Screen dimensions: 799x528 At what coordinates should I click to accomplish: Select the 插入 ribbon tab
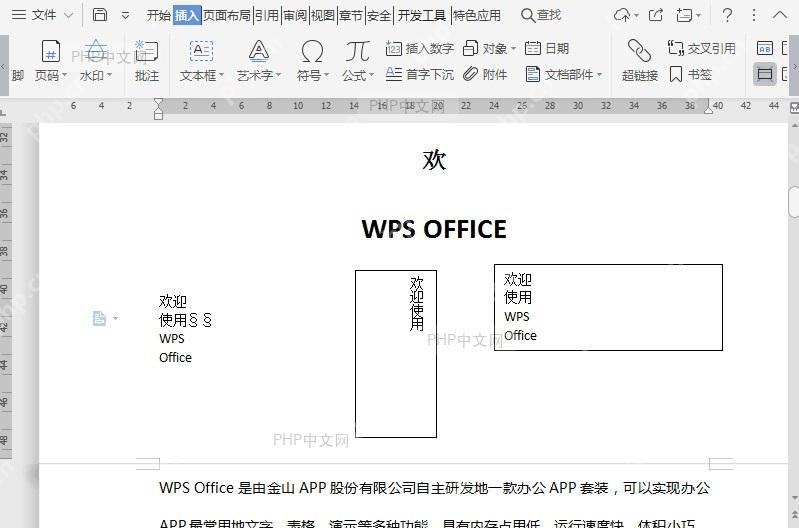click(187, 15)
